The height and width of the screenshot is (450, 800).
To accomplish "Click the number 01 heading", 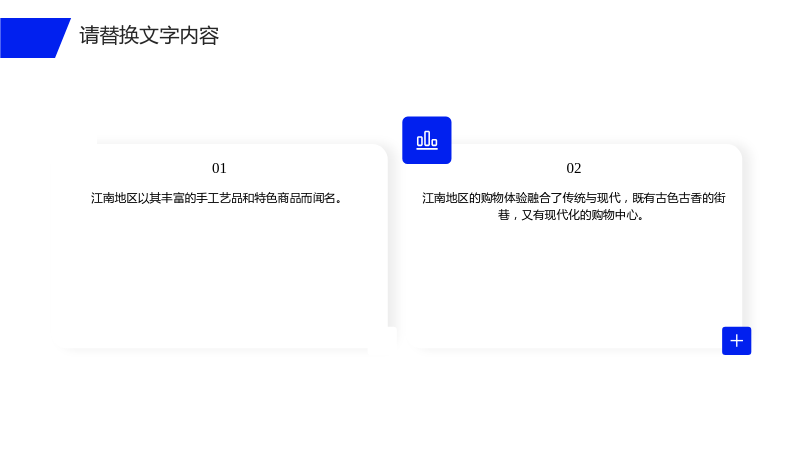I will click(x=219, y=168).
